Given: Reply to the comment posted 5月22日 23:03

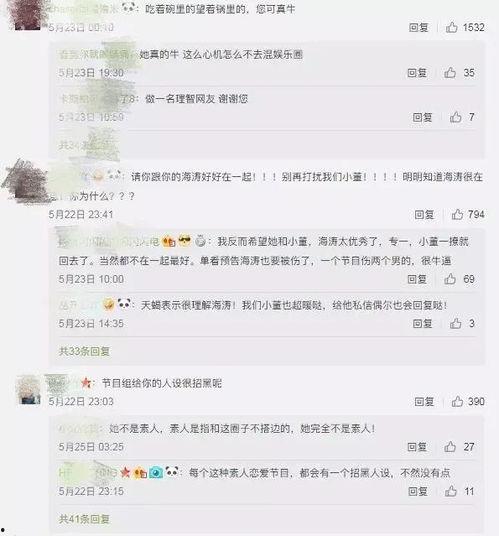Looking at the screenshot, I should 424,401.
